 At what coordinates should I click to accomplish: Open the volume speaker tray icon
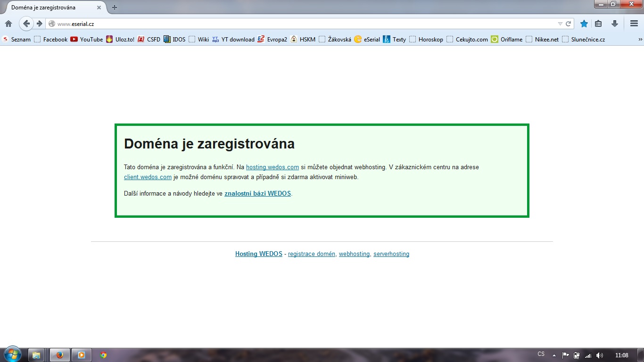599,355
